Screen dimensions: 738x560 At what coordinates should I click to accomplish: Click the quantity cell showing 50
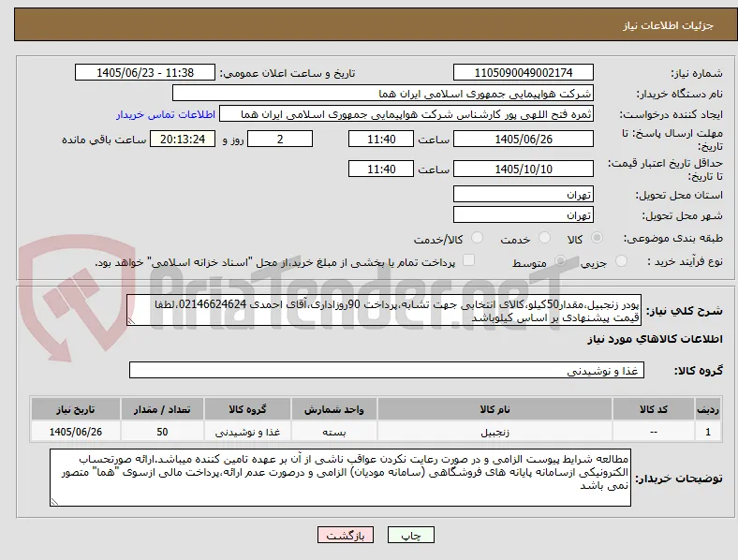(162, 432)
